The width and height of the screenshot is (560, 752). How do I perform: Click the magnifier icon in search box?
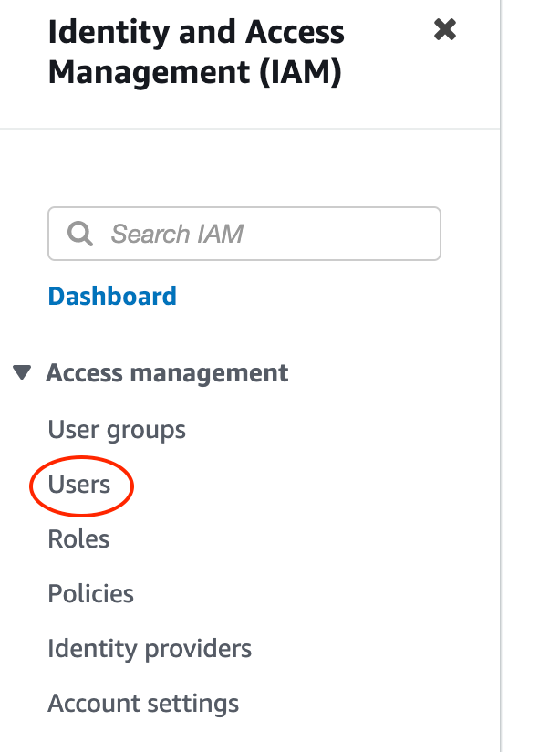79,234
